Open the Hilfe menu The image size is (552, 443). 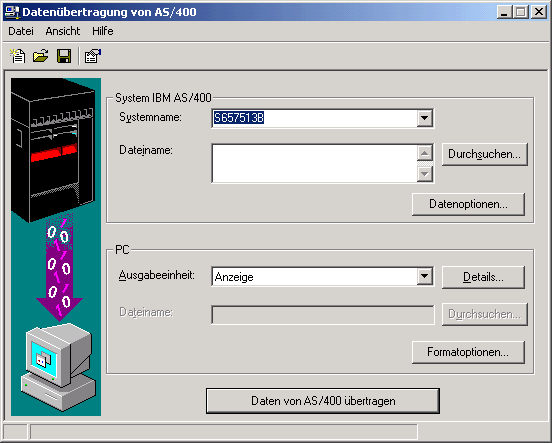click(103, 31)
